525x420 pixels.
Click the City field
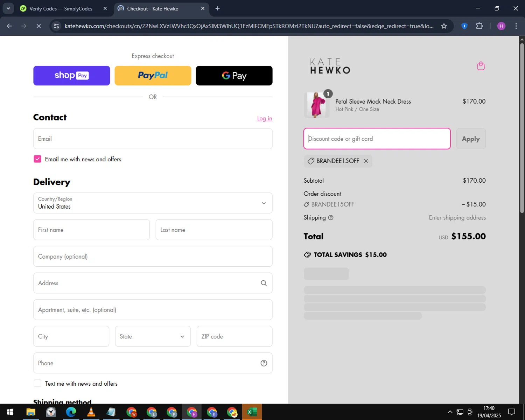pyautogui.click(x=71, y=336)
